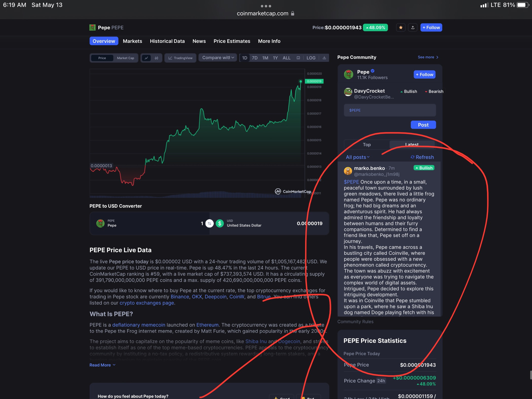Open the CoinW exchange link
Viewport: 532px width, 399px height.
click(237, 297)
